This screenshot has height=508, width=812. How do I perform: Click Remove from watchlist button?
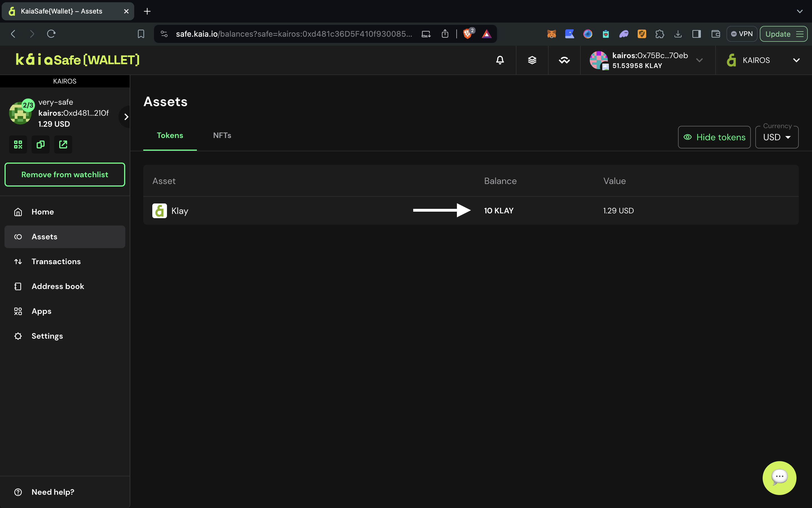[x=65, y=175]
